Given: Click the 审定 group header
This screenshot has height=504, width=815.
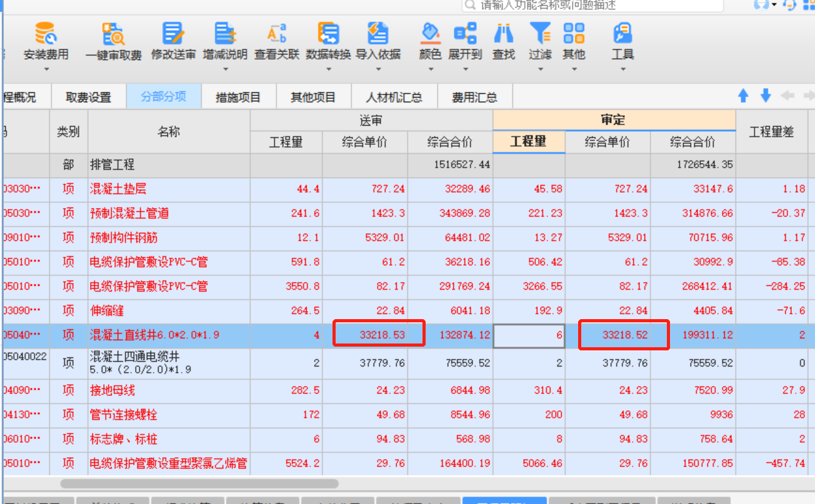Looking at the screenshot, I should click(x=614, y=121).
